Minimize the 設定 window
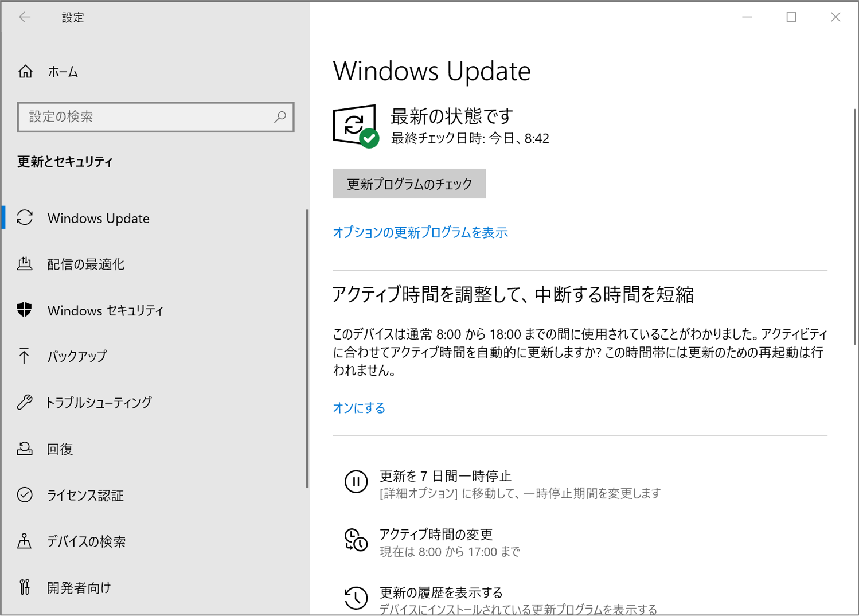This screenshot has width=859, height=616. [x=747, y=17]
